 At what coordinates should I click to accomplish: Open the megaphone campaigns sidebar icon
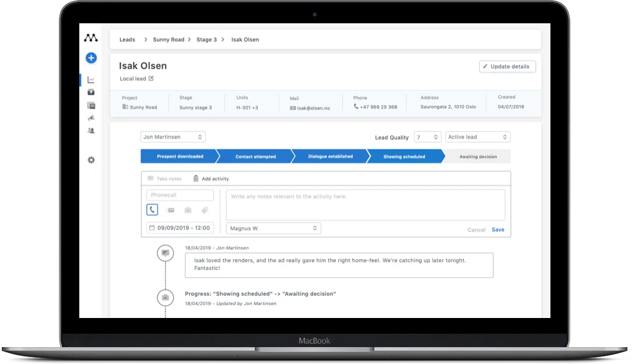point(91,118)
